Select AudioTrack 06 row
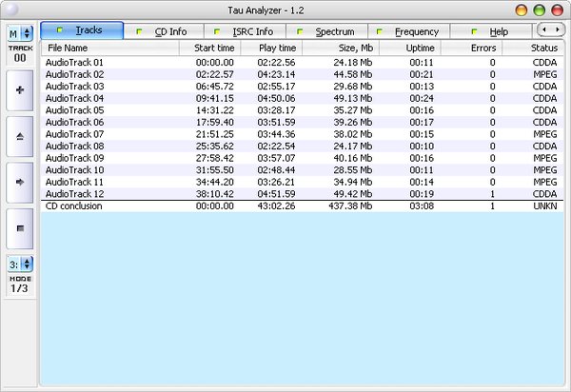Screen dimensions: 571x392 pyautogui.click(x=303, y=122)
